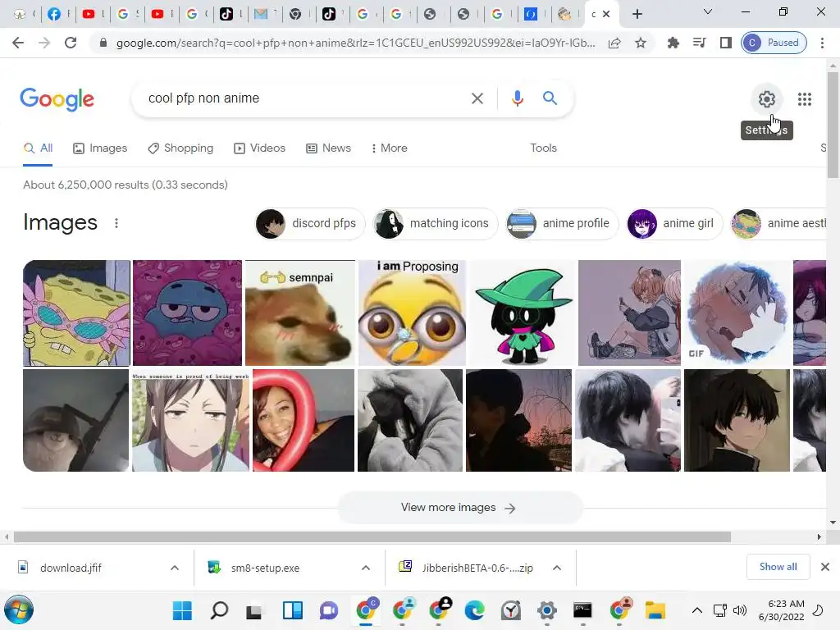Click Show all downloads
This screenshot has width=840, height=630.
(778, 567)
